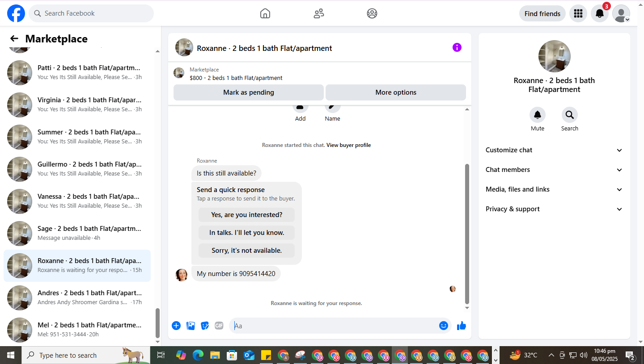Open Microsoft Store from the taskbar

(232, 355)
